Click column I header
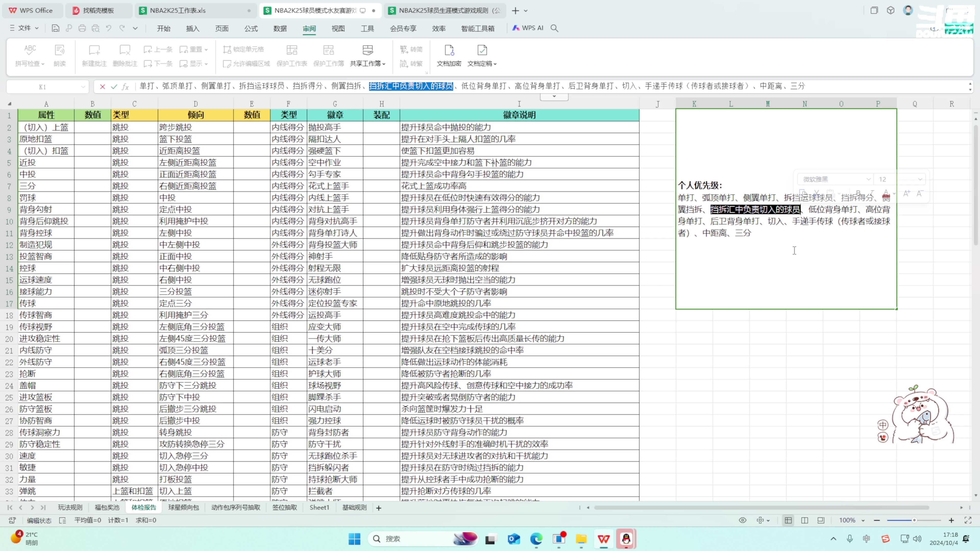This screenshot has height=551, width=980. coord(519,104)
